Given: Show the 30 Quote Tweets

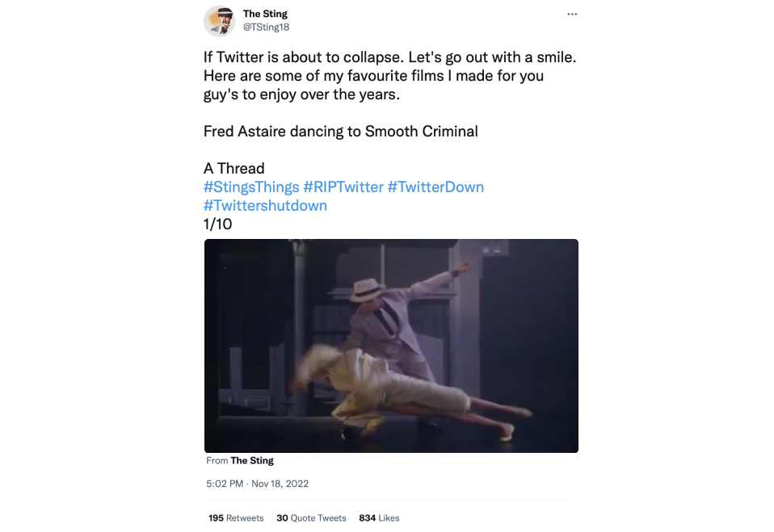Looking at the screenshot, I should click(311, 518).
